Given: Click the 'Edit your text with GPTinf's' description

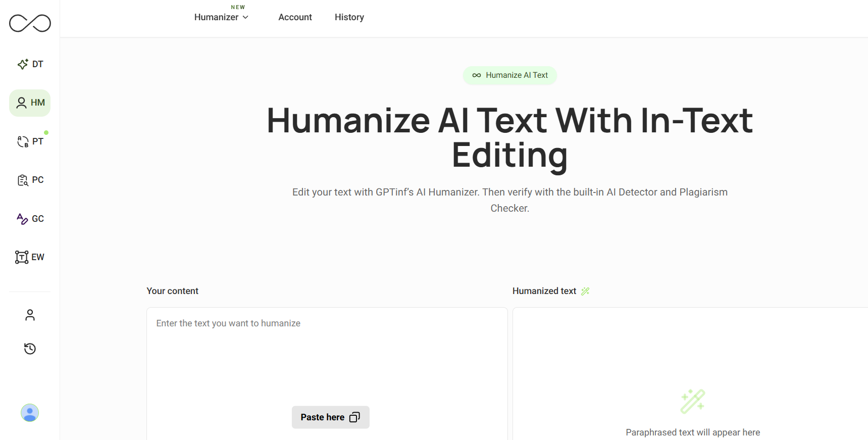Looking at the screenshot, I should [510, 200].
